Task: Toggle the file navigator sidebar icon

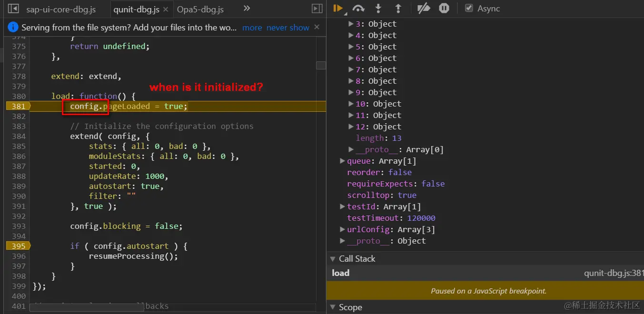Action: [13, 9]
